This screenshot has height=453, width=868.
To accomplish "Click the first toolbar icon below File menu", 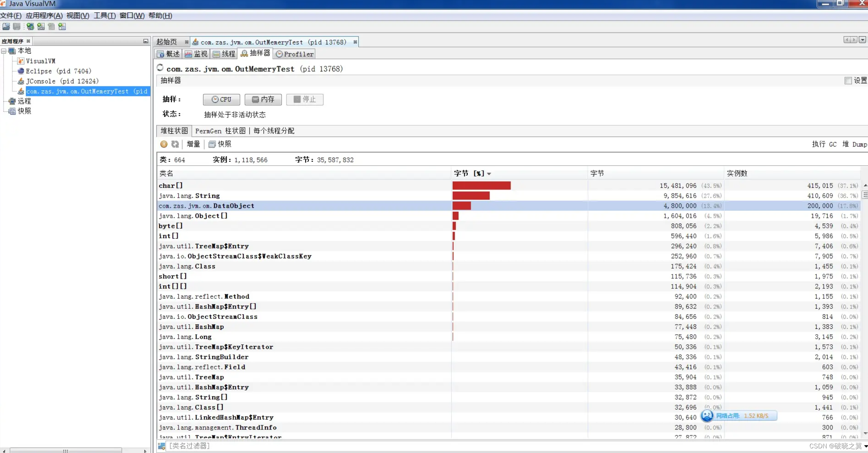I will 6,27.
